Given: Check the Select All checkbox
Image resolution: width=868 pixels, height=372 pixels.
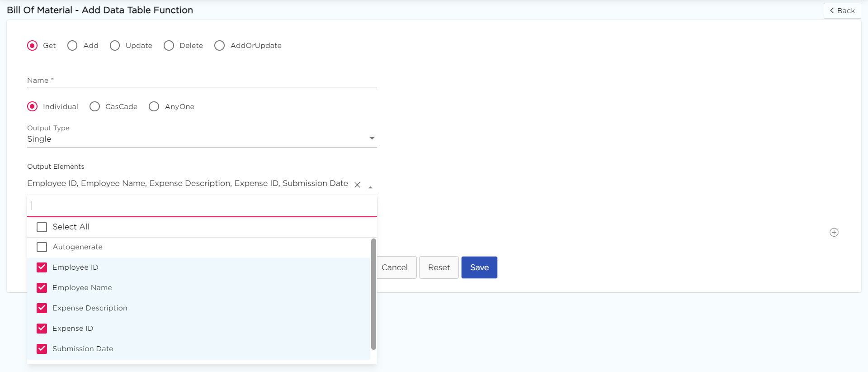Looking at the screenshot, I should [42, 227].
